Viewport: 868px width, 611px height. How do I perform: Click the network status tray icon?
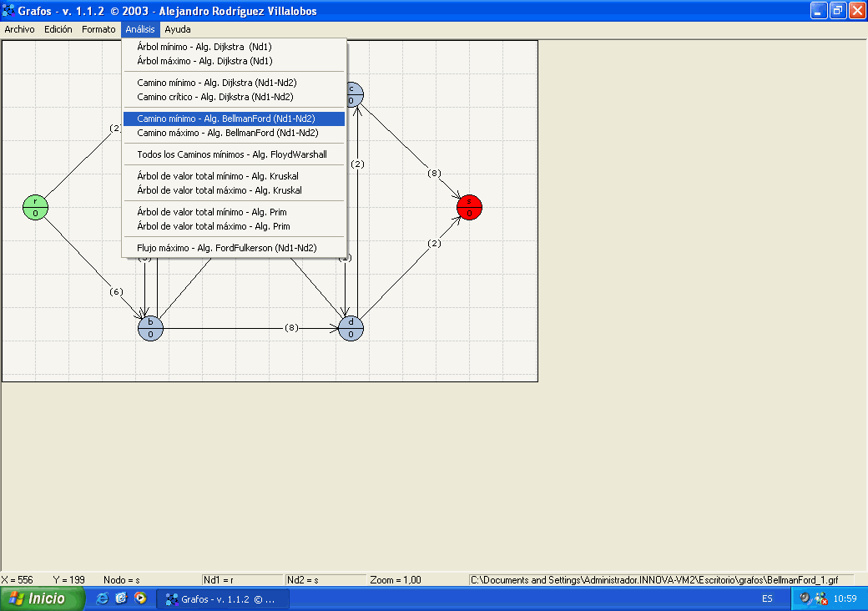[x=820, y=598]
